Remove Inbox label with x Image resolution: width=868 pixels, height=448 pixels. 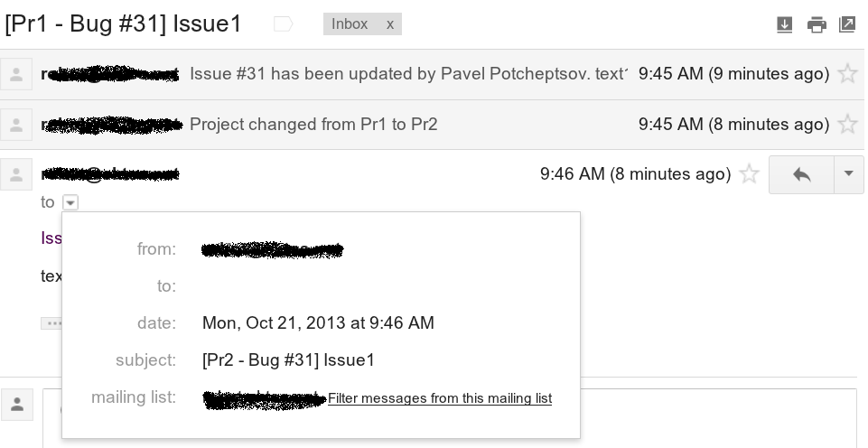pyautogui.click(x=389, y=24)
